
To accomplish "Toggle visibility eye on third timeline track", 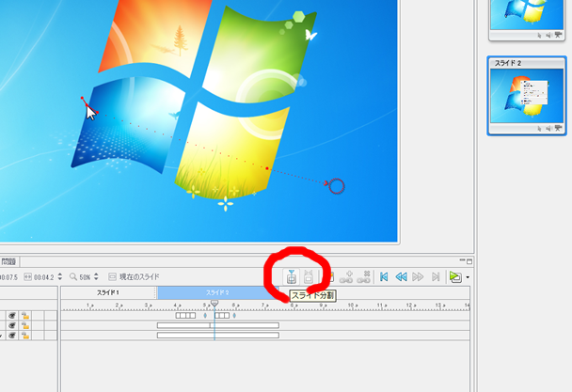I will (12, 335).
